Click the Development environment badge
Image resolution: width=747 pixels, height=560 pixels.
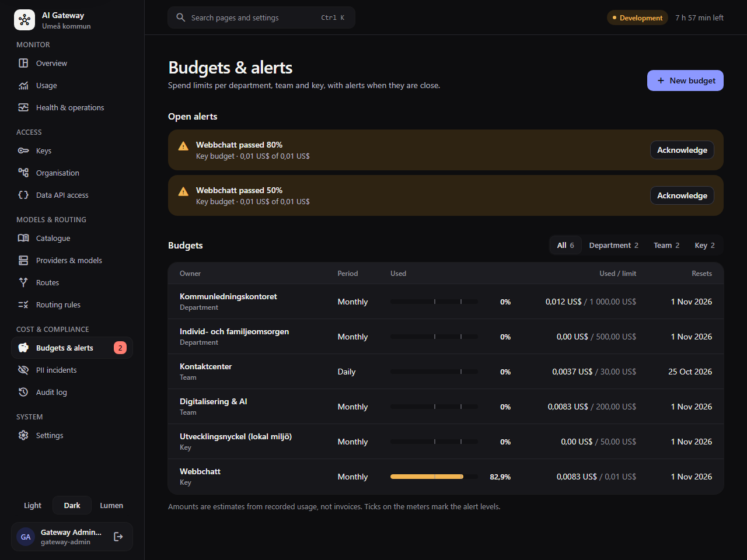[x=637, y=18]
